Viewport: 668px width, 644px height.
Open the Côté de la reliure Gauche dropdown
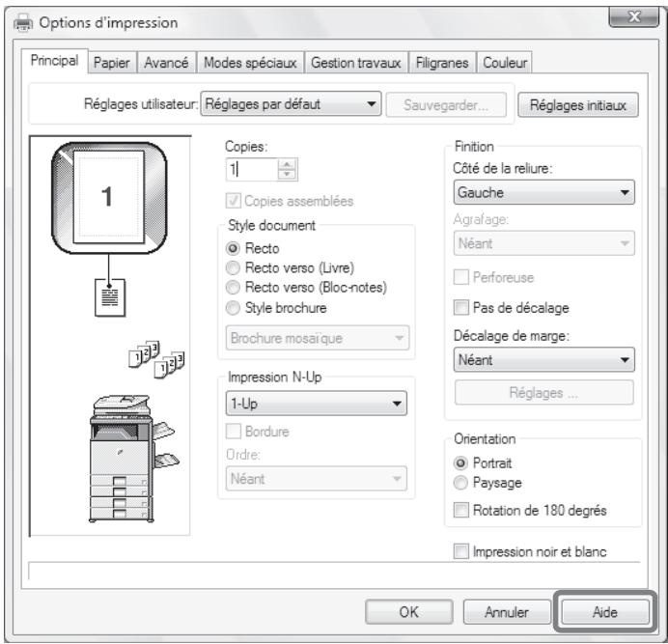coord(544,192)
